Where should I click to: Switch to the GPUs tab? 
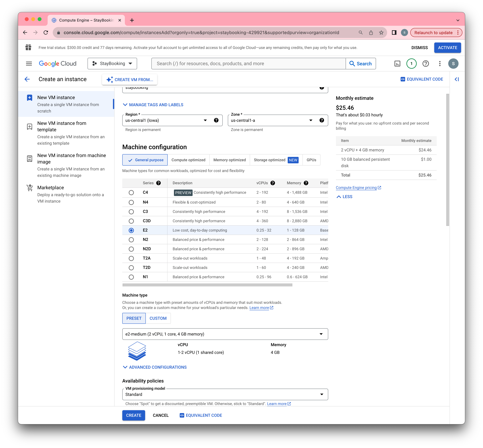[x=312, y=160]
